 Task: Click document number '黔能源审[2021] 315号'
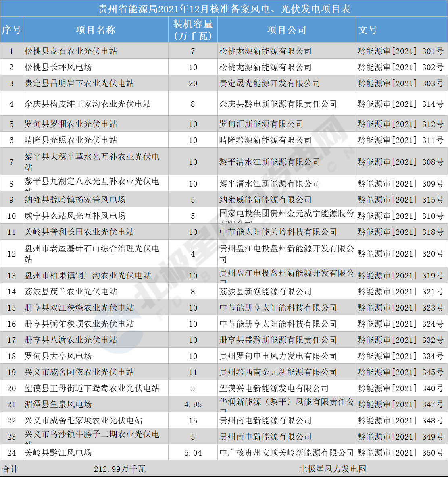point(400,199)
